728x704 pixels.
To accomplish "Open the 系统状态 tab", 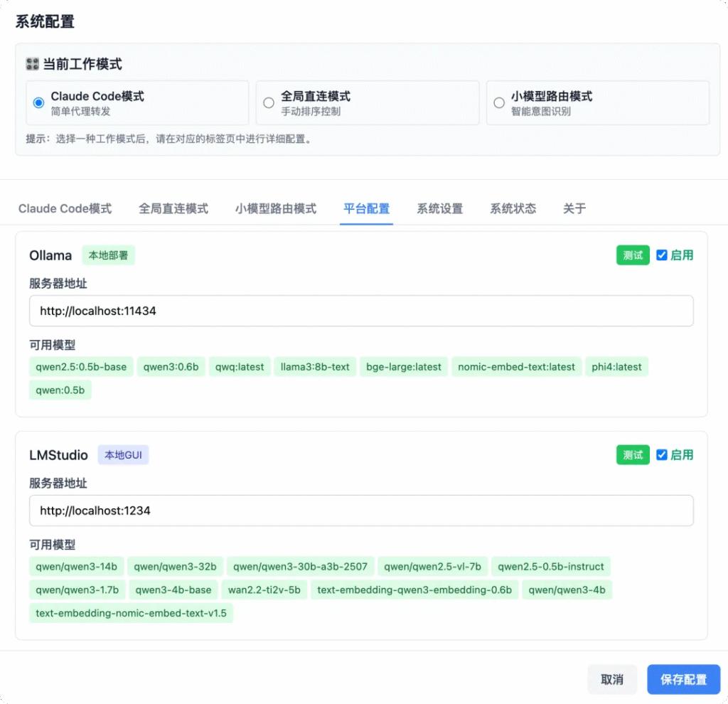I will point(513,208).
